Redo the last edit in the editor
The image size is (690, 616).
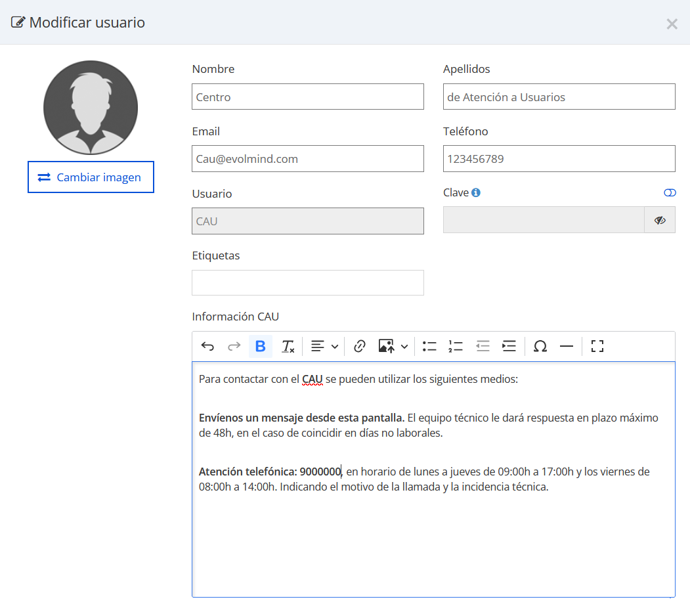pos(234,347)
